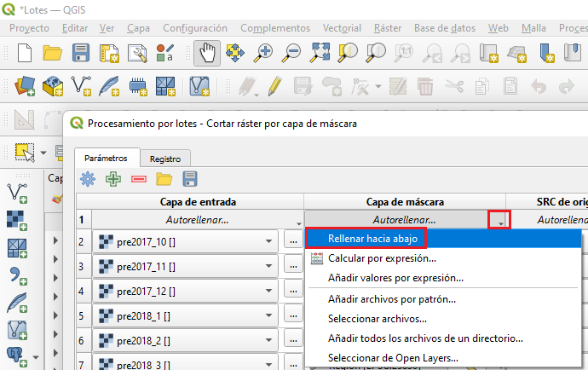Open project with the folder icon
Viewport: 588px width, 370px height.
point(53,54)
